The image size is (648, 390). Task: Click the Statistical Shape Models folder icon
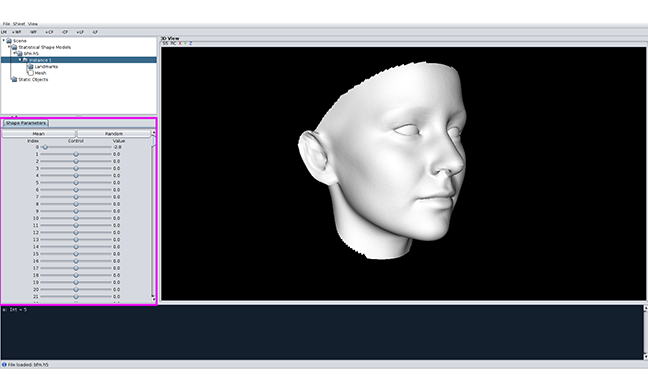coord(14,47)
